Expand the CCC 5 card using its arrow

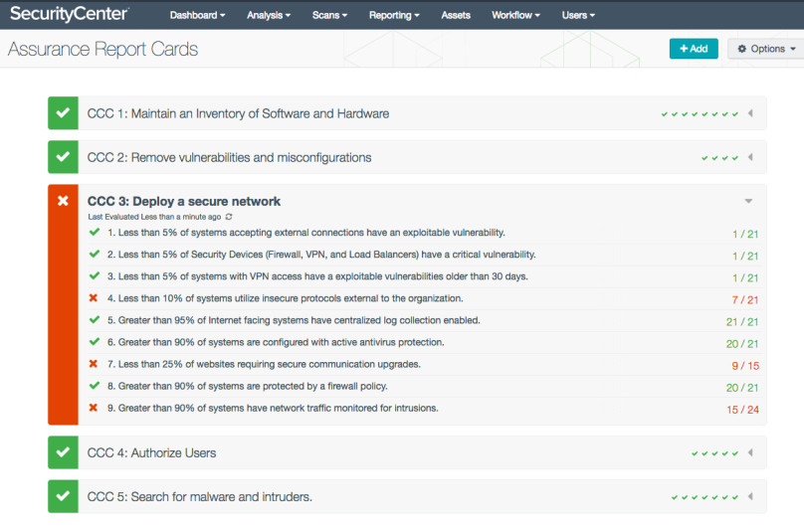point(750,496)
